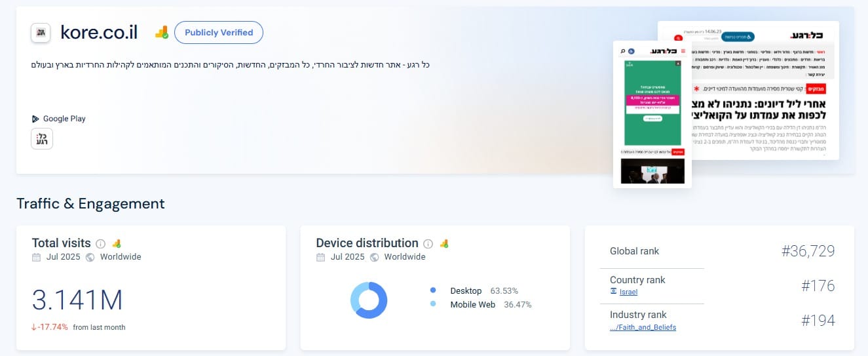Screen dimensions: 868x356
Task: Click the Publicly Verified button
Action: pos(219,32)
